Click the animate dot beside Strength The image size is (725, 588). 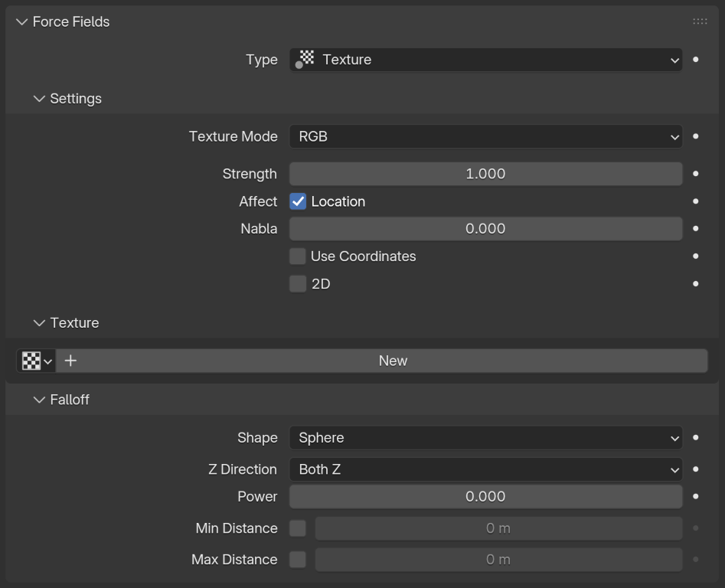694,174
